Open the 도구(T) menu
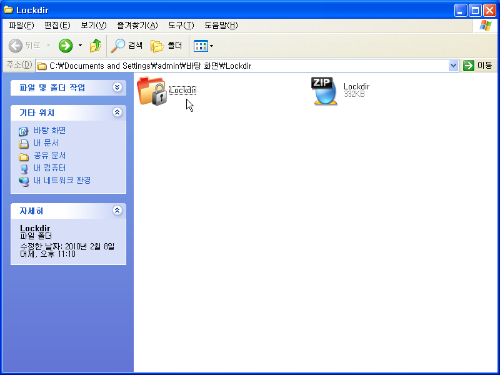This screenshot has width=500, height=375. [x=181, y=26]
